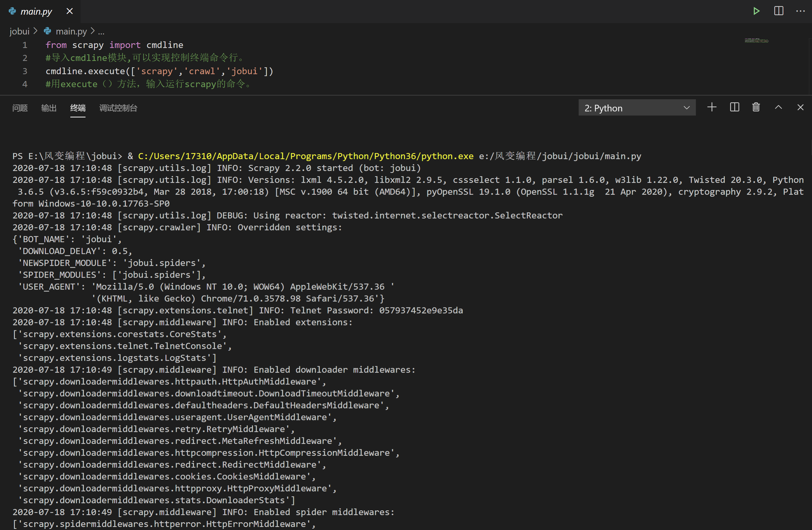
Task: Click the 'USER_AGENT' line in terminal output
Action: tap(206, 287)
